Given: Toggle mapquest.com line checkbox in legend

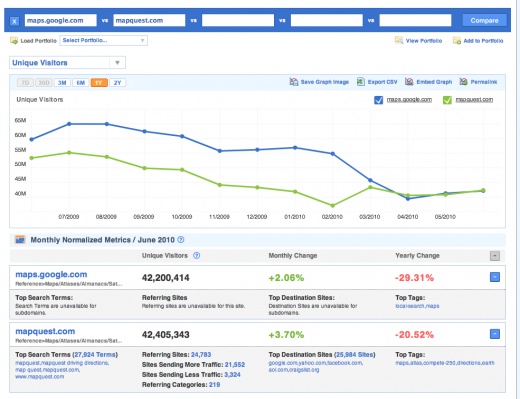Looking at the screenshot, I should click(x=447, y=100).
